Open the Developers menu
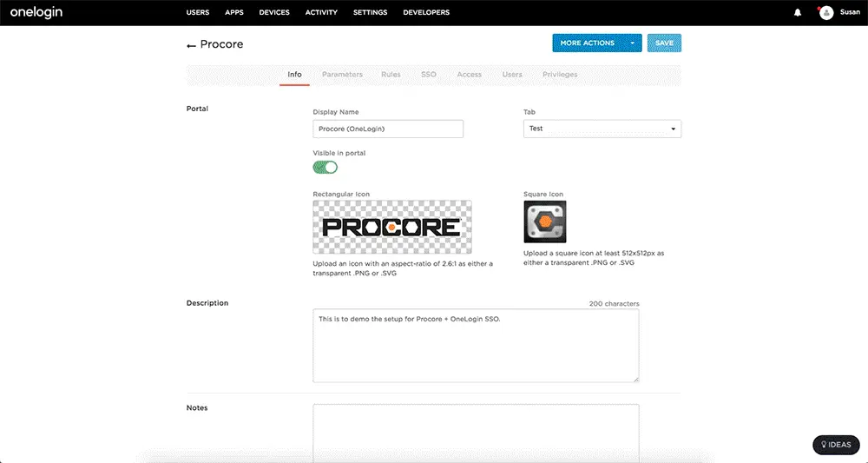 [x=426, y=12]
